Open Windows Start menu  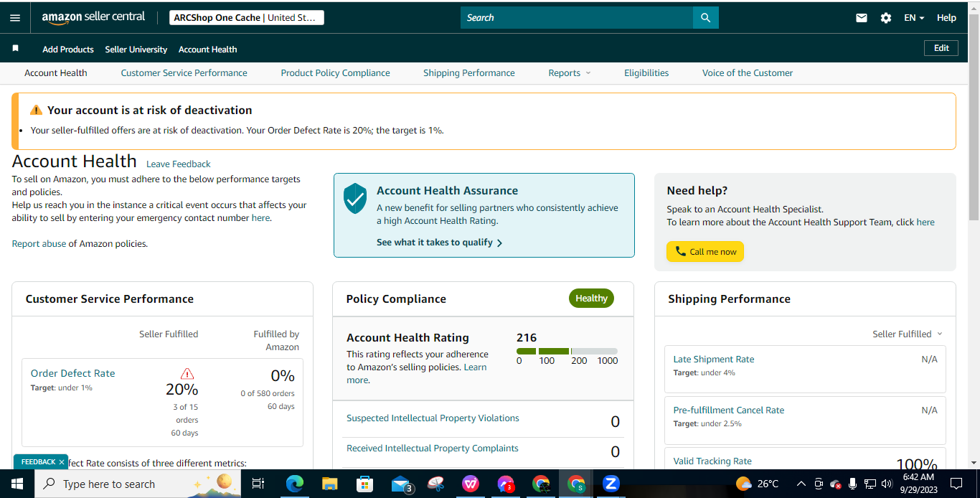pos(17,484)
